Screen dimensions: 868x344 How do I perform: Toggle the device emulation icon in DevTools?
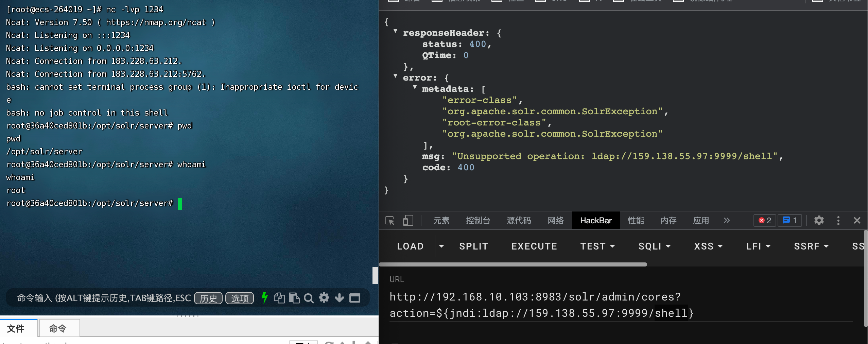pyautogui.click(x=407, y=221)
